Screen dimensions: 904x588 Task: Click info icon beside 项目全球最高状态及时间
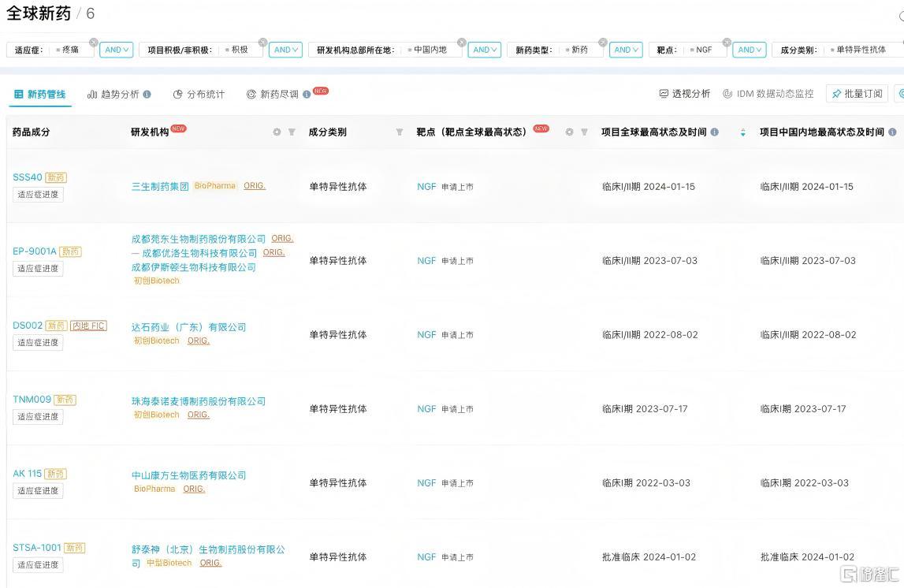pyautogui.click(x=715, y=132)
